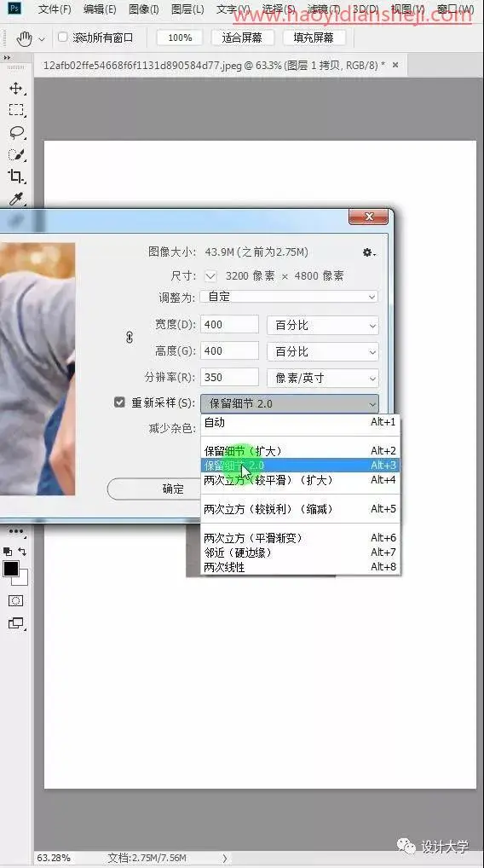Swap foreground and background colors
484x868 pixels.
tap(22, 552)
